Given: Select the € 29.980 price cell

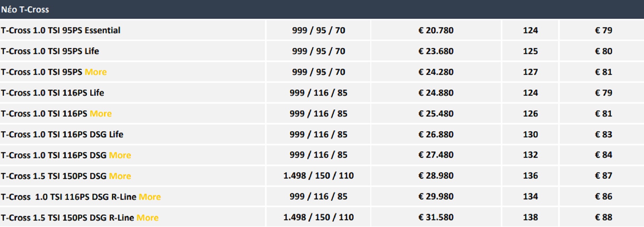Looking at the screenshot, I should [x=436, y=196].
